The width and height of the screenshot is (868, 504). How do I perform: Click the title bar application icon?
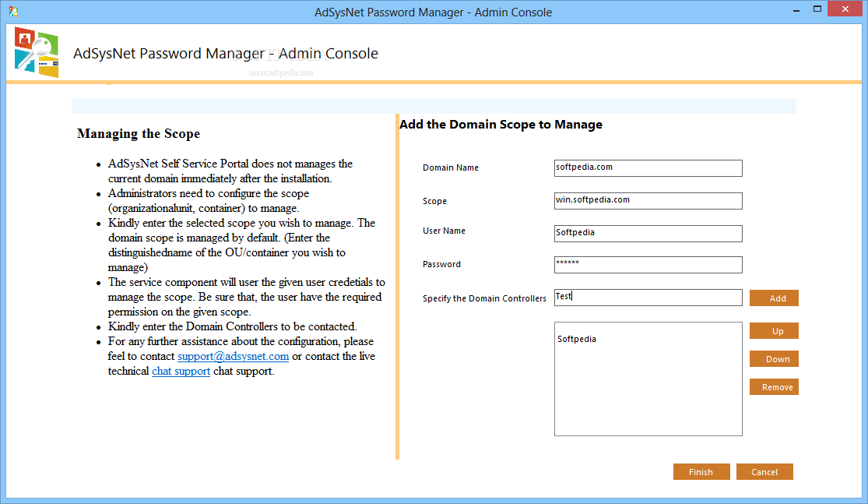[x=13, y=12]
